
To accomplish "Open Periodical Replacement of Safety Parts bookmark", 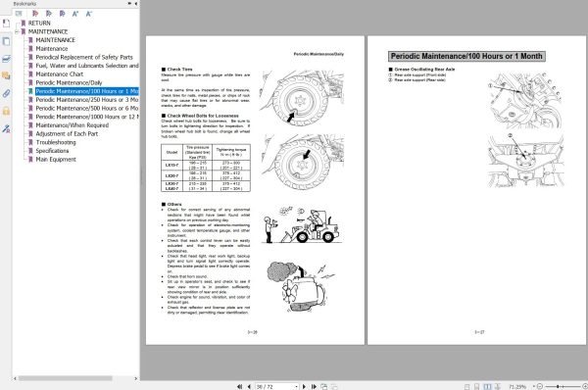I will [84, 57].
